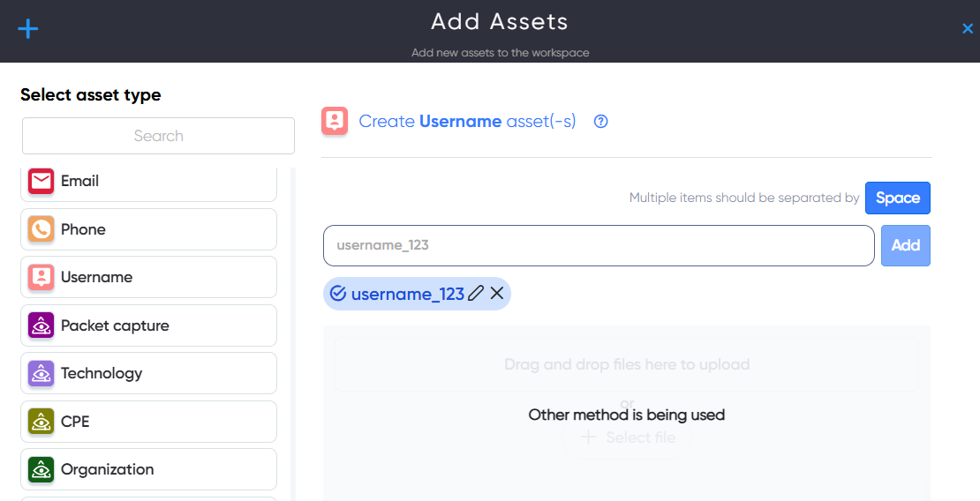Select the Phone asset type
Viewport: 980px width, 501px height.
[148, 229]
